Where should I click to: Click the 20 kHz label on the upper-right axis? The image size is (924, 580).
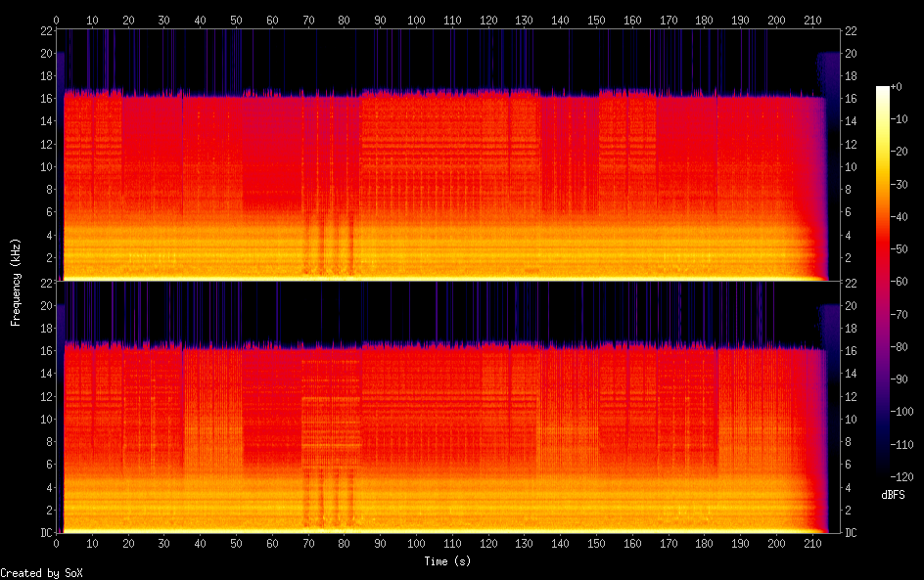(x=851, y=53)
